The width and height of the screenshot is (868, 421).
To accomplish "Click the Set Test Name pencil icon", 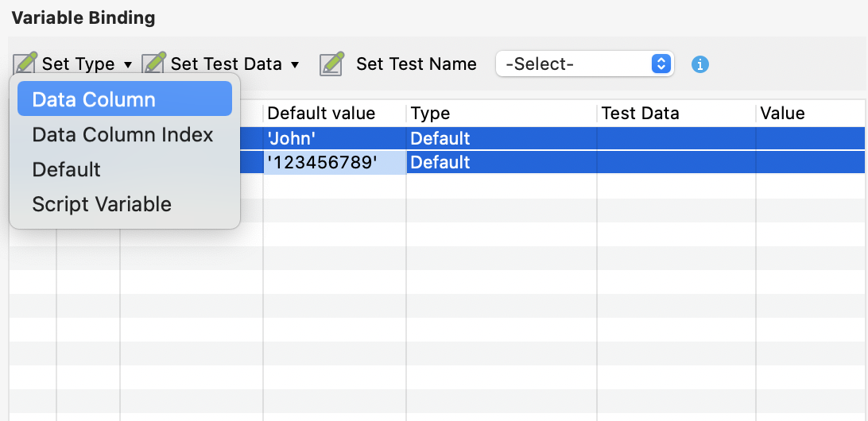I will pos(331,64).
